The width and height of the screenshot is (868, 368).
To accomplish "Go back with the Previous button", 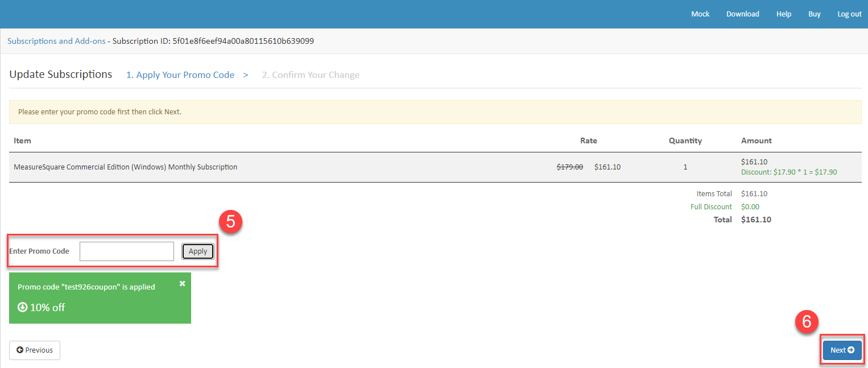I will [35, 350].
